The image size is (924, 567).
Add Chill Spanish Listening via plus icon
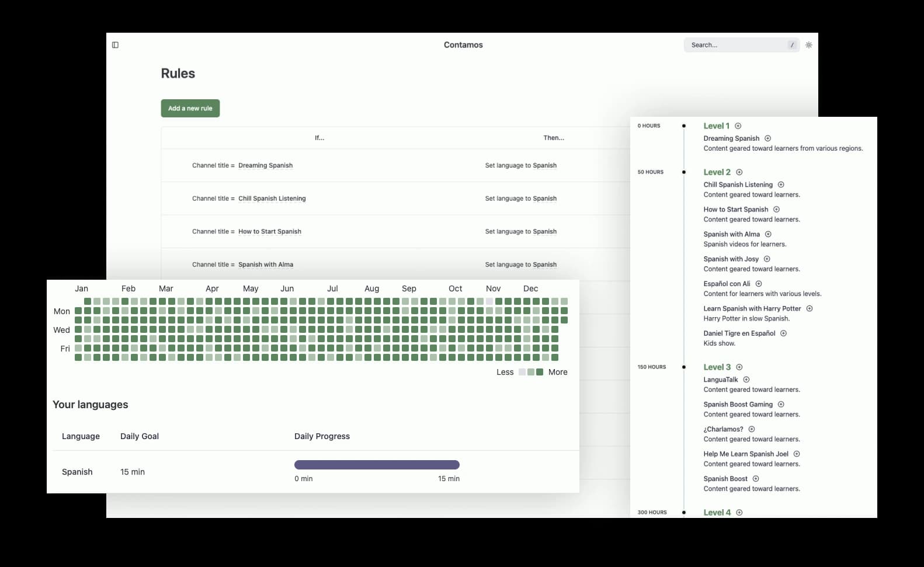tap(781, 185)
